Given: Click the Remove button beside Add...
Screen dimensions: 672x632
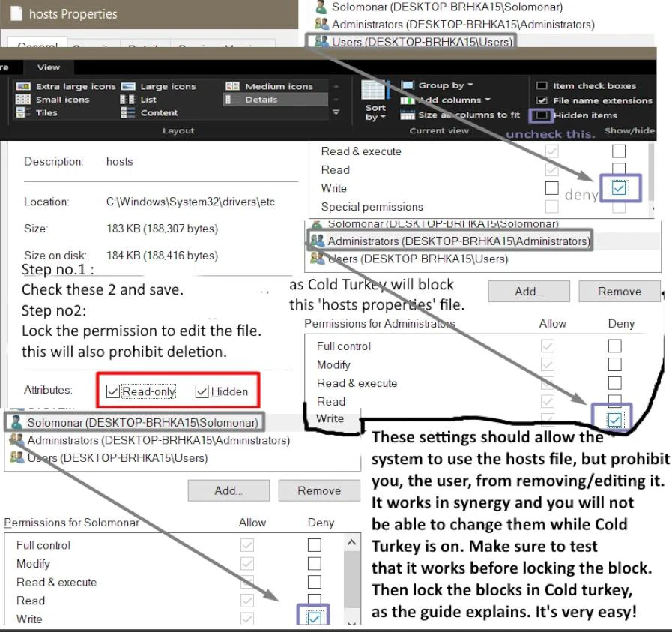Looking at the screenshot, I should coord(619,292).
